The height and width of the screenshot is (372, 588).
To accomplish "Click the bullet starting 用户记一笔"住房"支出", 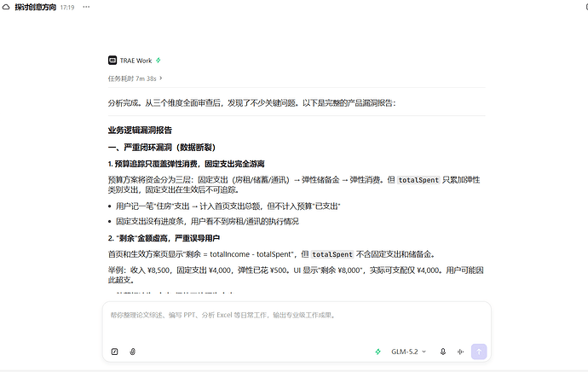I will (x=228, y=206).
